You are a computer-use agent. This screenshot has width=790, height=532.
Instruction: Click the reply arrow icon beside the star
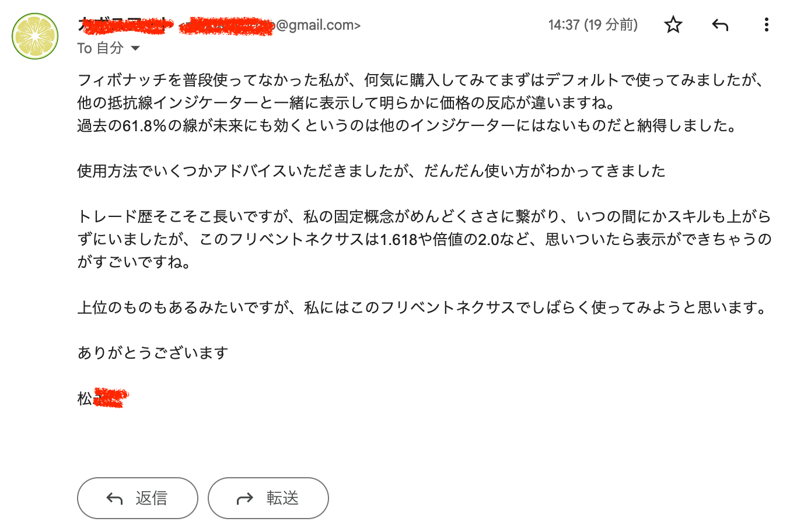click(721, 25)
